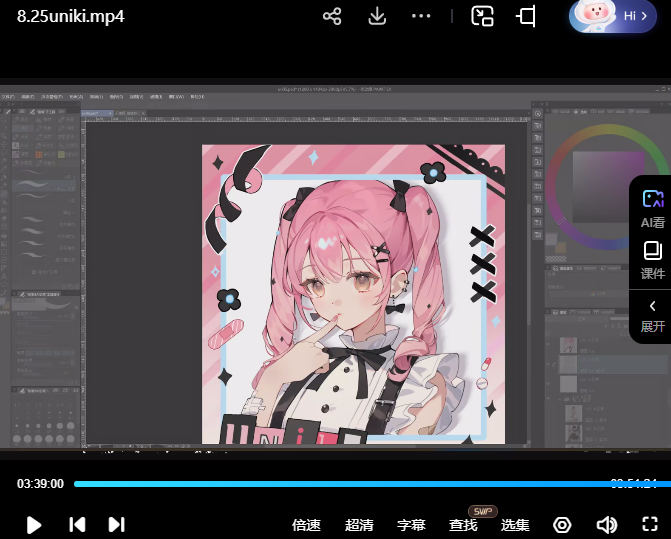Skip to the next video
Viewport: 671px width, 539px height.
tap(116, 524)
